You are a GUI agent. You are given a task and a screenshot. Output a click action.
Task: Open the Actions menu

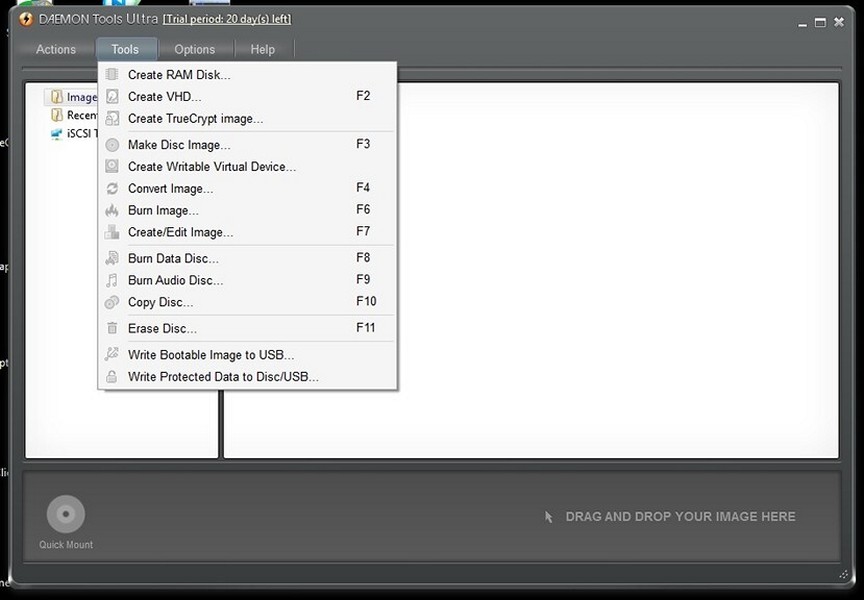tap(56, 50)
